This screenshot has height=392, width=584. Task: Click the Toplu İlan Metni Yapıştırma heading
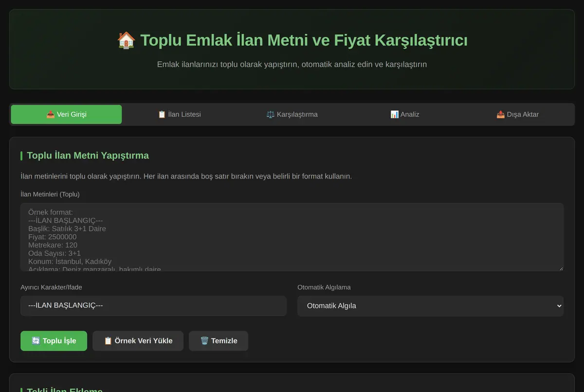tap(88, 156)
